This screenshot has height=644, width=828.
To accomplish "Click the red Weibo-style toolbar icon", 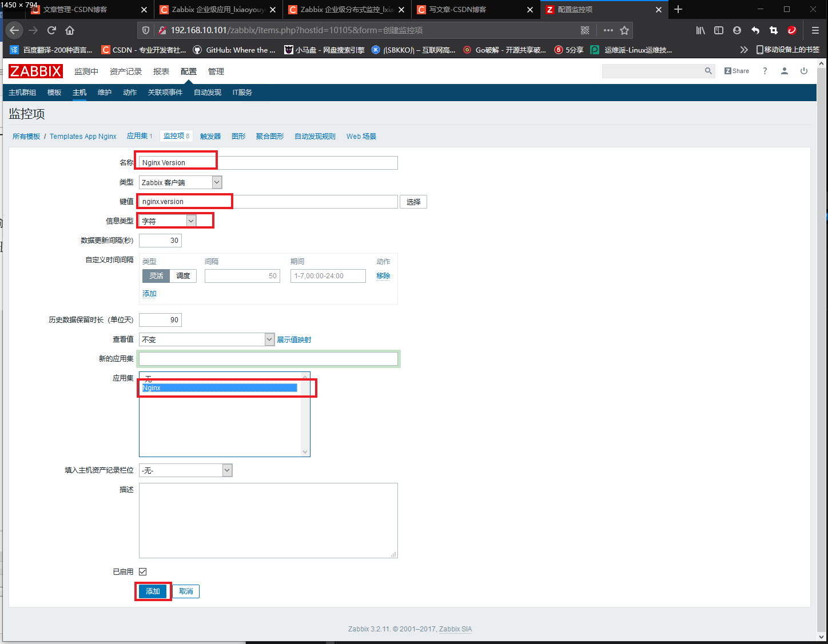I will pos(792,30).
